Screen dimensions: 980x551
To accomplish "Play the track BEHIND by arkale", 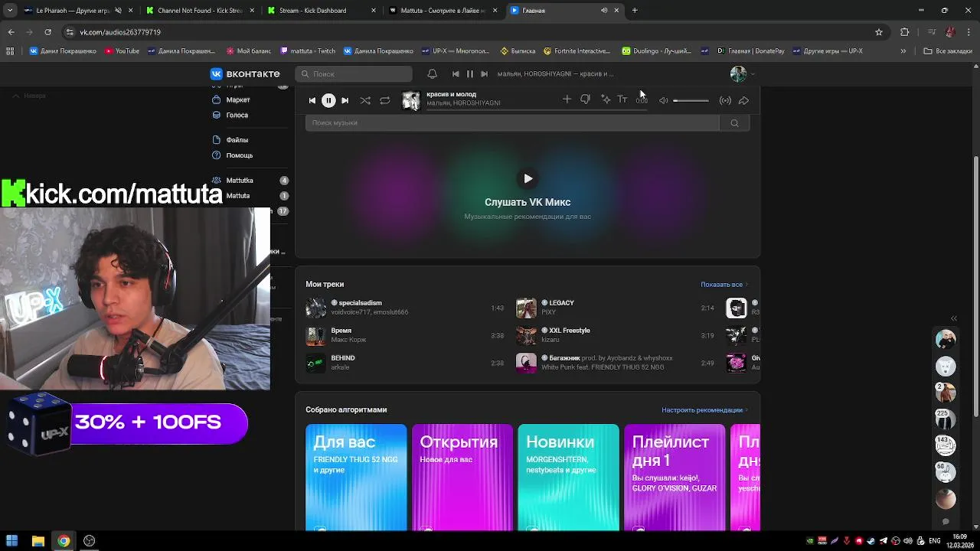I will (x=404, y=363).
